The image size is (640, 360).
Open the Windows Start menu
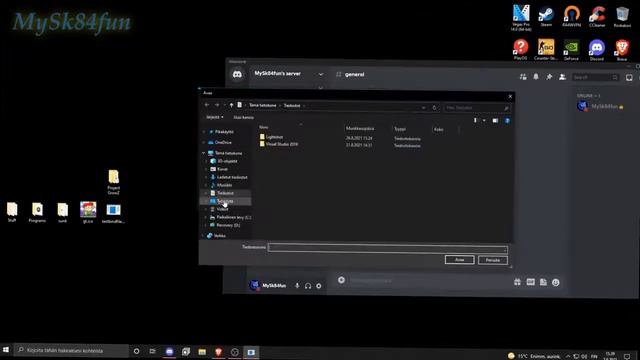pos(6,350)
